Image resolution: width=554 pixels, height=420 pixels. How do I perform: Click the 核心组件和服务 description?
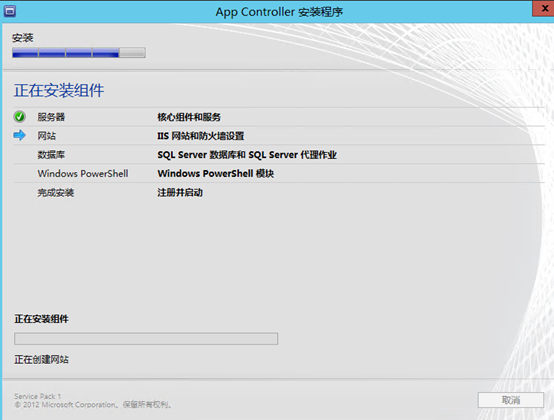click(x=189, y=117)
